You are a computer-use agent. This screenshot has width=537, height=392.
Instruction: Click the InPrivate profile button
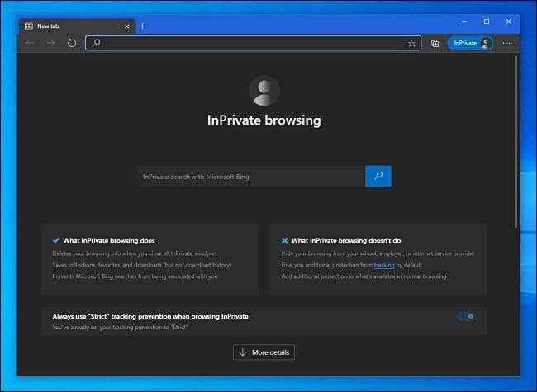click(470, 43)
